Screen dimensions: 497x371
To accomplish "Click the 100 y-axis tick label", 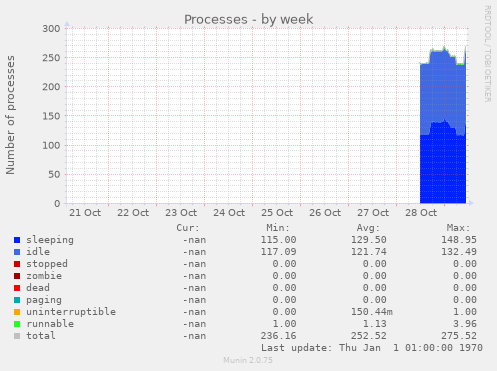I will 51,145.
